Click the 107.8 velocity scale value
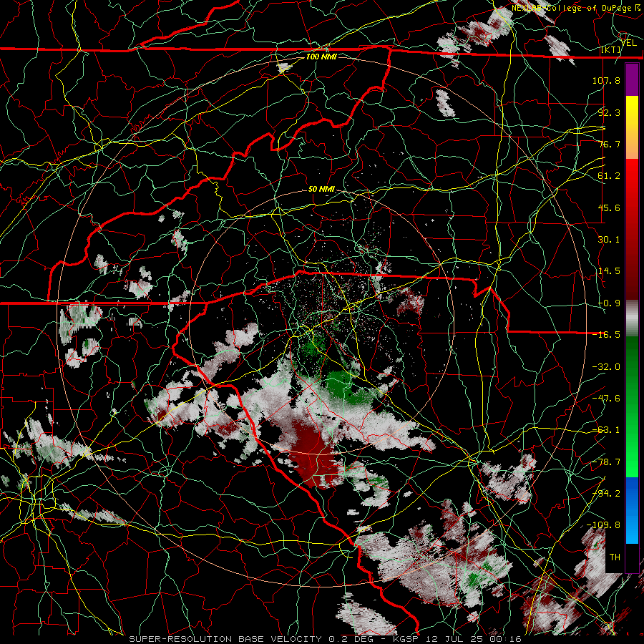The image size is (644, 644). 606,80
